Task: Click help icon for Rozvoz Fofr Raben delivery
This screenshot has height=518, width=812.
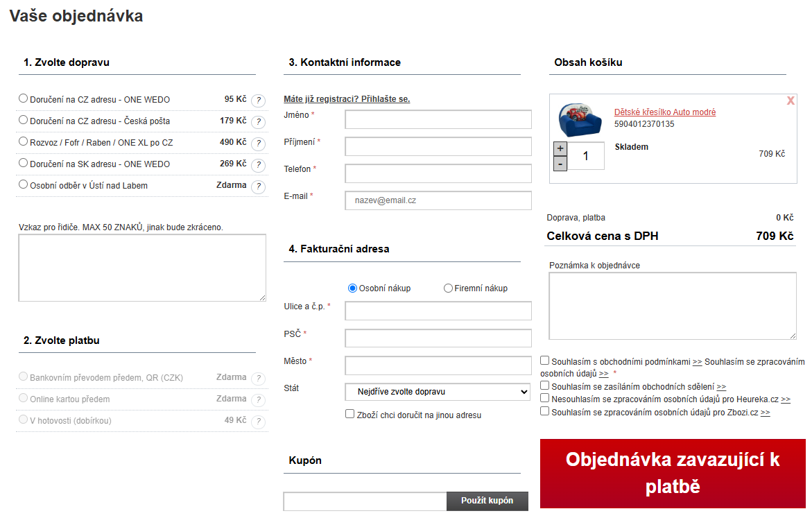Action: 258,144
